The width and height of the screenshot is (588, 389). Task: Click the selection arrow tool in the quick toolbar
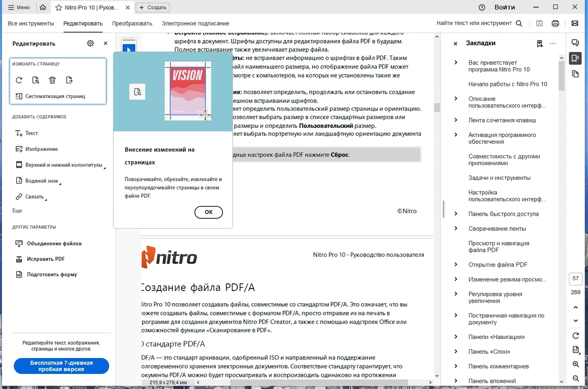128,49
